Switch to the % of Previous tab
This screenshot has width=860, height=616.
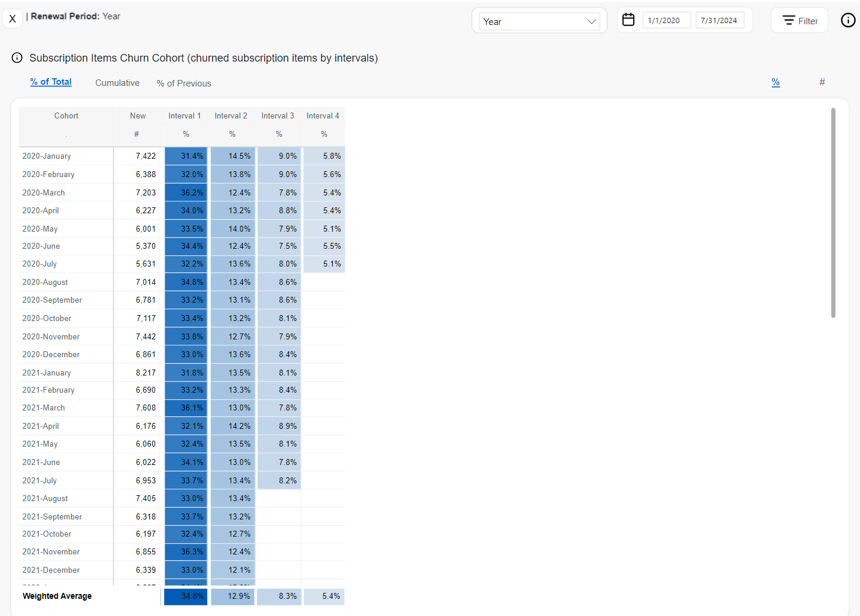tap(184, 84)
